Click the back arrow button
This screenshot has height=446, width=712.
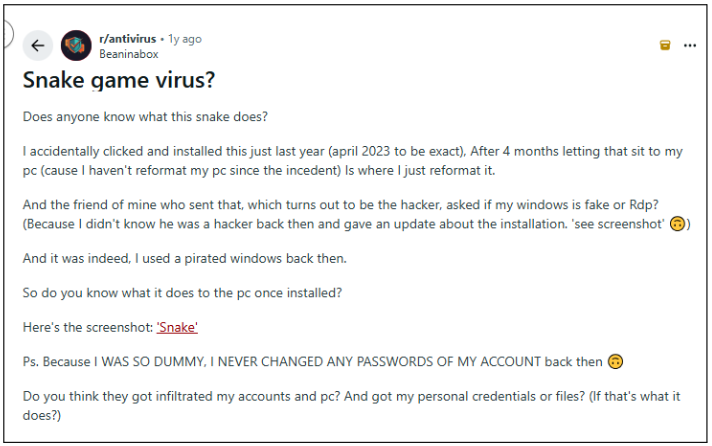point(38,45)
